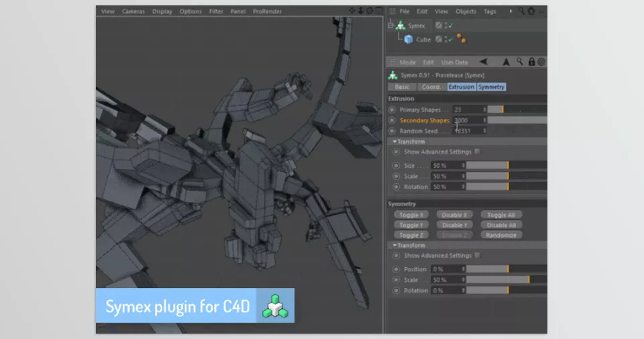Viewport: 644px width, 339px height.
Task: Click the Primary Shapes keyframe circle
Action: (392, 109)
